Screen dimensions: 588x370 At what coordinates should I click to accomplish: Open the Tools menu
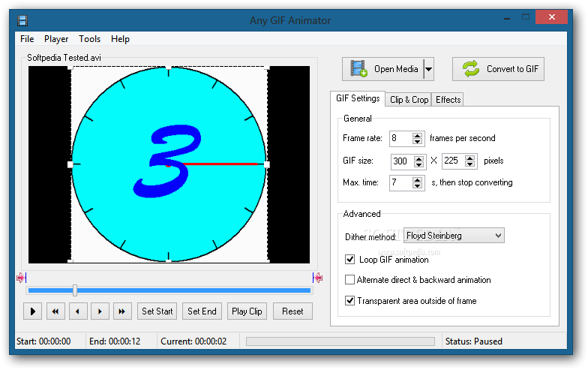pos(90,39)
